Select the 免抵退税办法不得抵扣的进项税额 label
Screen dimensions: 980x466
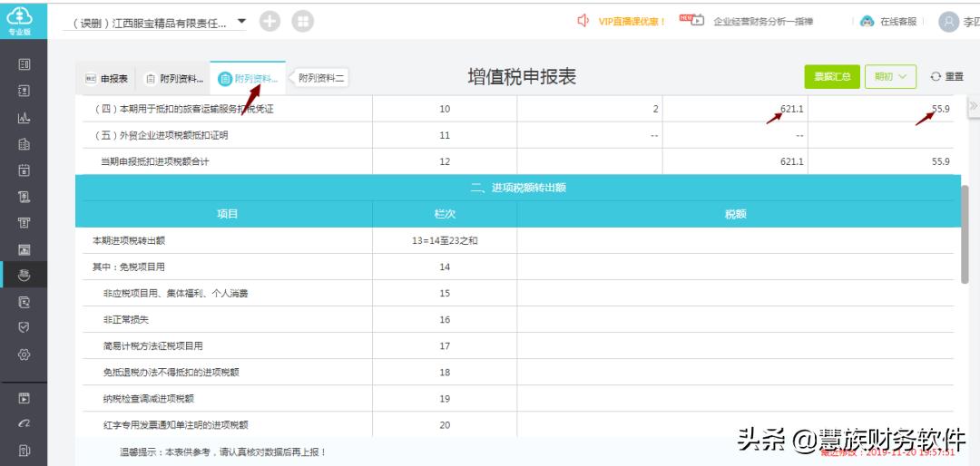tap(171, 372)
